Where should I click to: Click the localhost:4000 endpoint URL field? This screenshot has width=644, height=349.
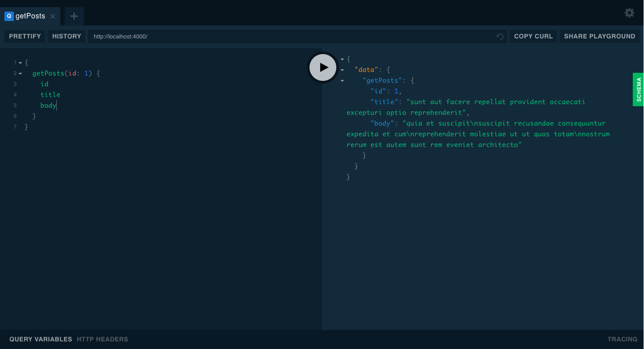point(290,37)
